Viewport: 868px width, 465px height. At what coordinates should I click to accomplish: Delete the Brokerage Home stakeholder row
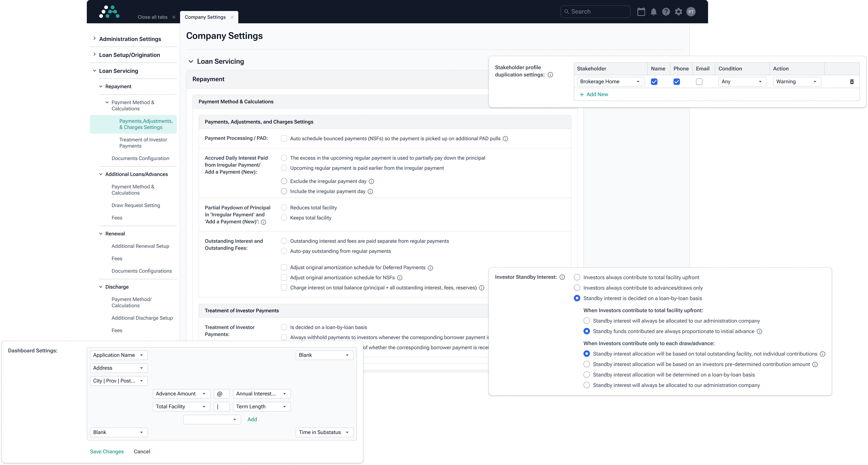pos(852,82)
